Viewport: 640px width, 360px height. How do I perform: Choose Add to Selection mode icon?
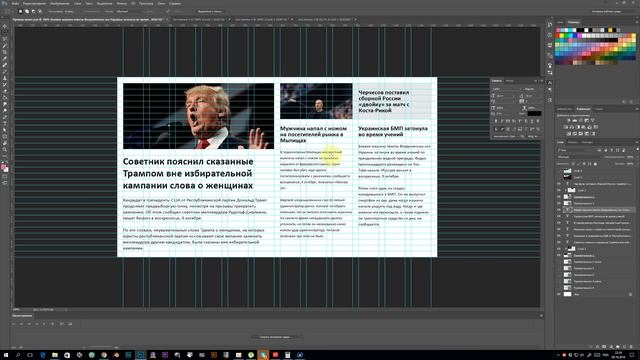pos(27,11)
